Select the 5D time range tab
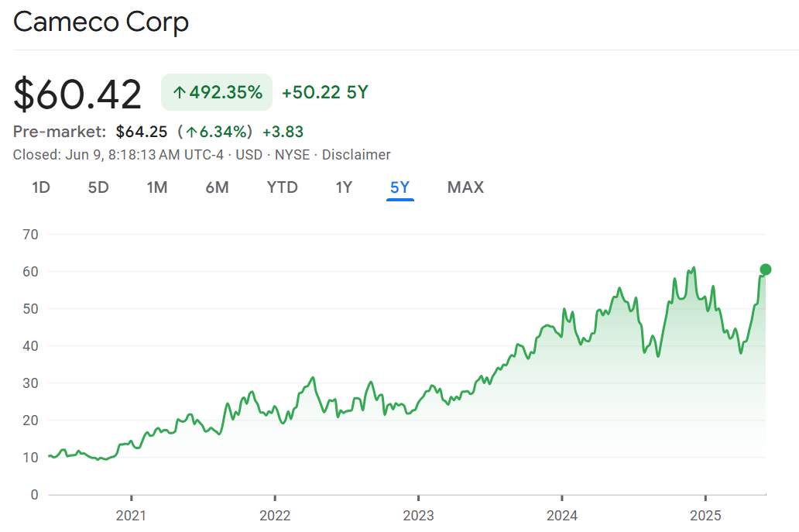 click(x=98, y=187)
